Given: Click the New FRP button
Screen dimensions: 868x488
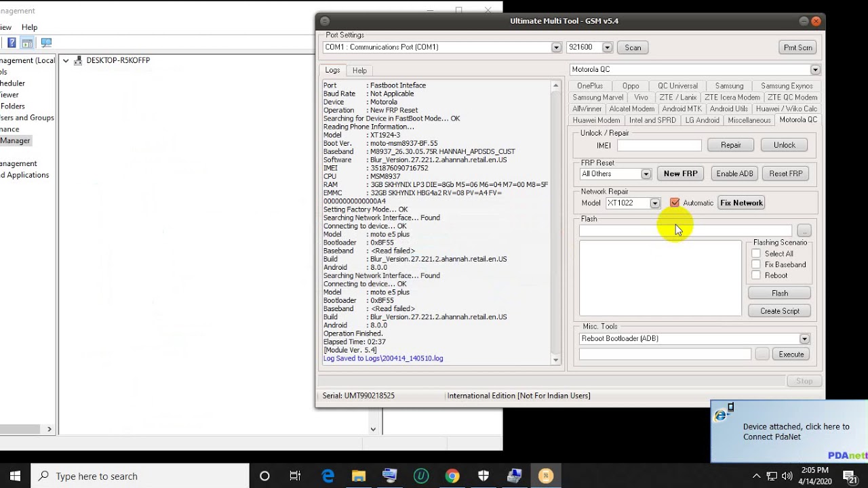Looking at the screenshot, I should 680,174.
